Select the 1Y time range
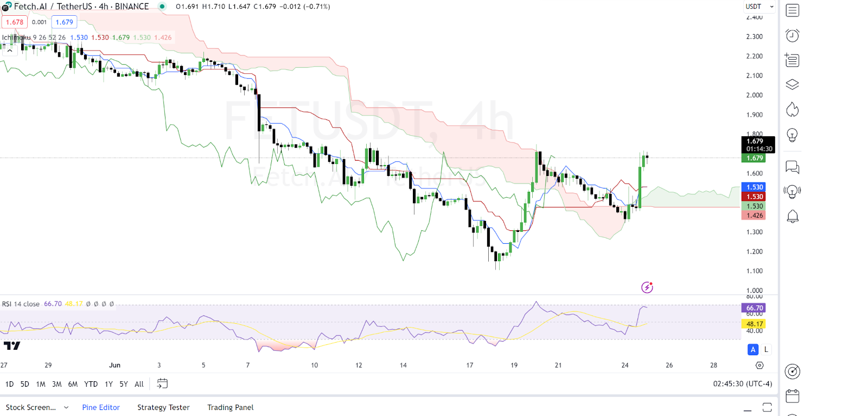 pyautogui.click(x=108, y=384)
